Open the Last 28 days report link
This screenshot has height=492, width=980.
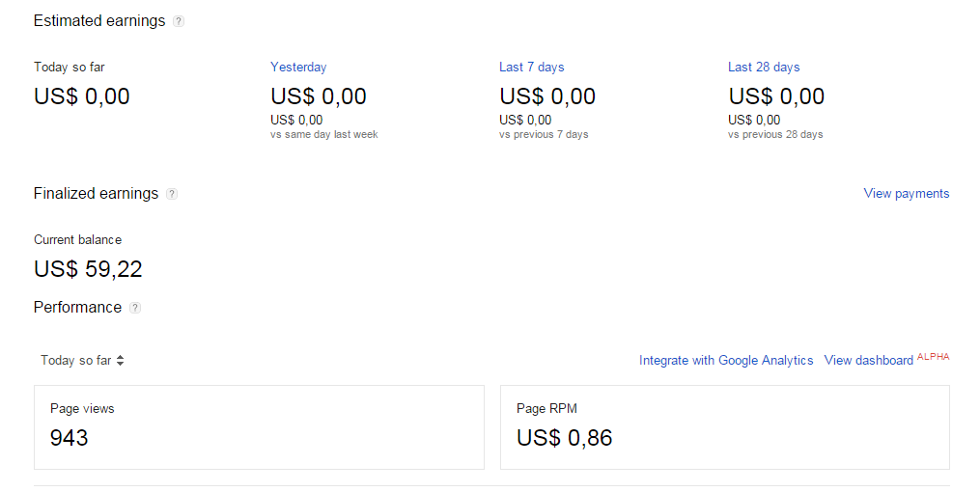tap(764, 67)
